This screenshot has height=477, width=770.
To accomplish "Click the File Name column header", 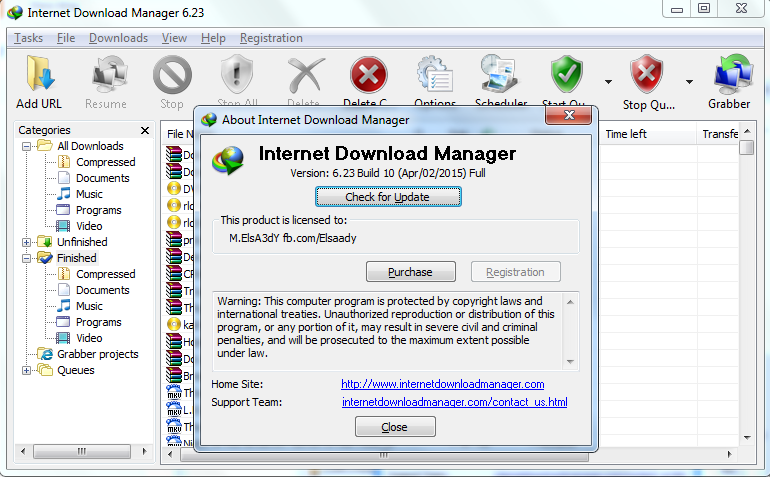I will point(180,134).
